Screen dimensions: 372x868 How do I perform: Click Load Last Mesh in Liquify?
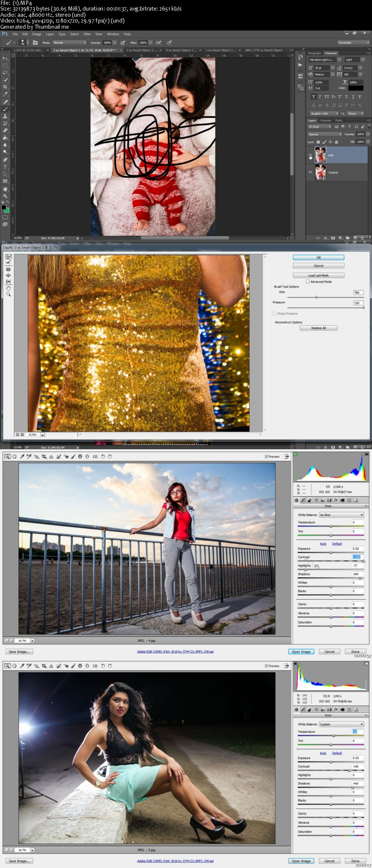(319, 275)
